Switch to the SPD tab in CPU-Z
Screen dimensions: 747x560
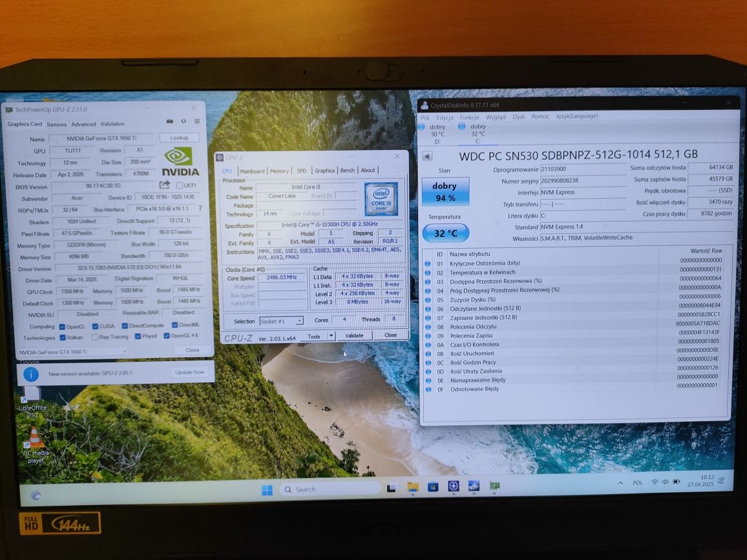coord(302,171)
